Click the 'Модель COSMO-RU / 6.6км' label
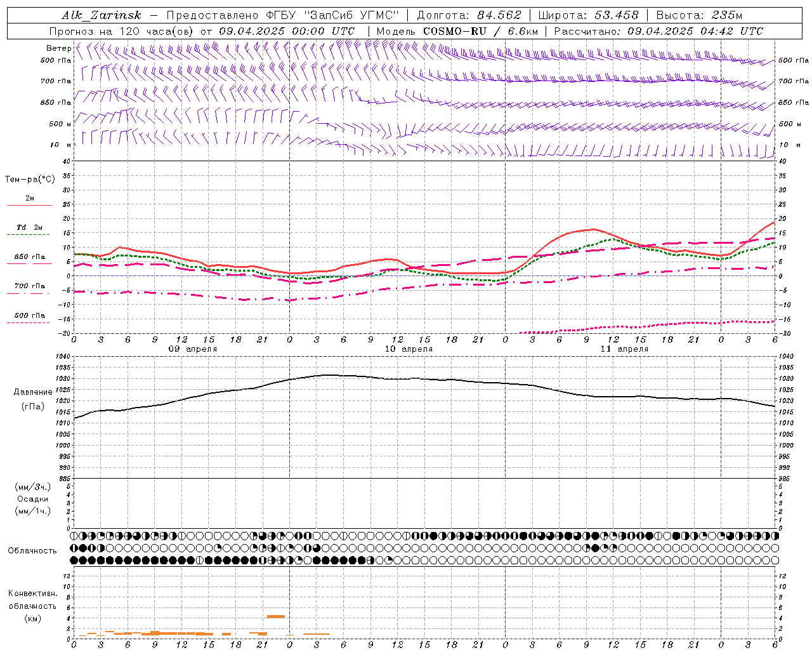The width and height of the screenshot is (812, 650). pos(457,31)
